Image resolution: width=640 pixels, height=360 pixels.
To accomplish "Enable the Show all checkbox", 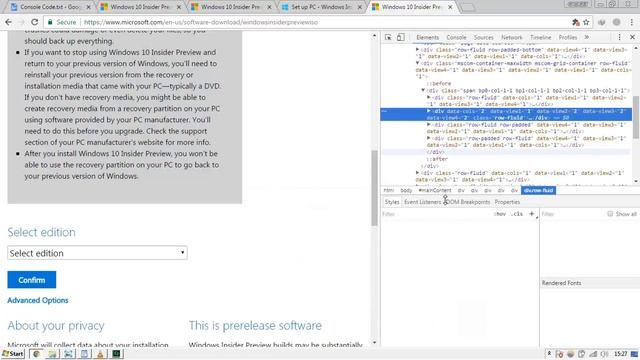I will coord(610,213).
